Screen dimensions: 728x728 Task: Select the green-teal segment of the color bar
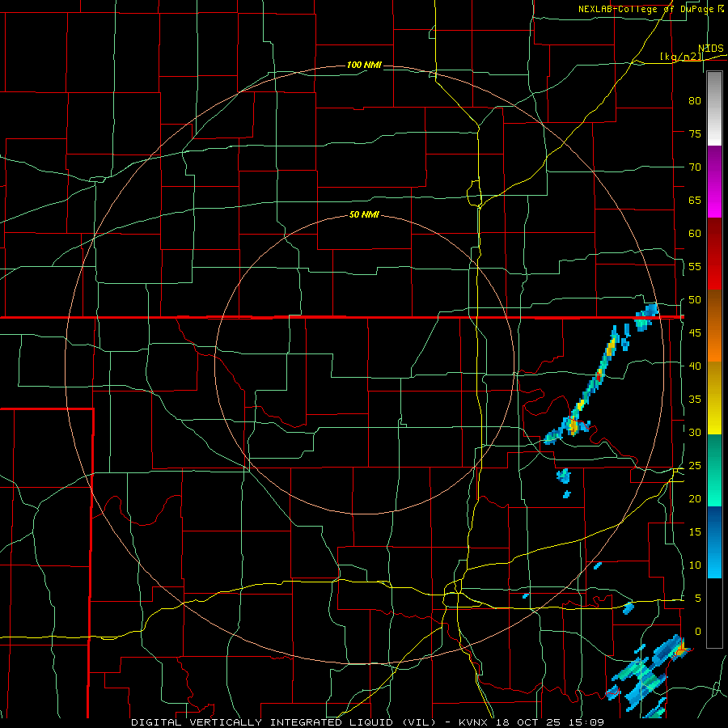(x=714, y=470)
